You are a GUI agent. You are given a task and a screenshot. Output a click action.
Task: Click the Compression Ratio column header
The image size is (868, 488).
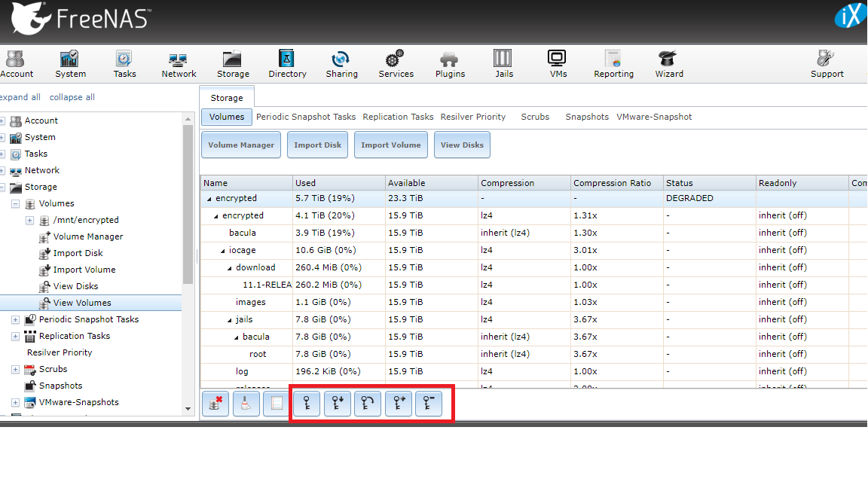616,183
